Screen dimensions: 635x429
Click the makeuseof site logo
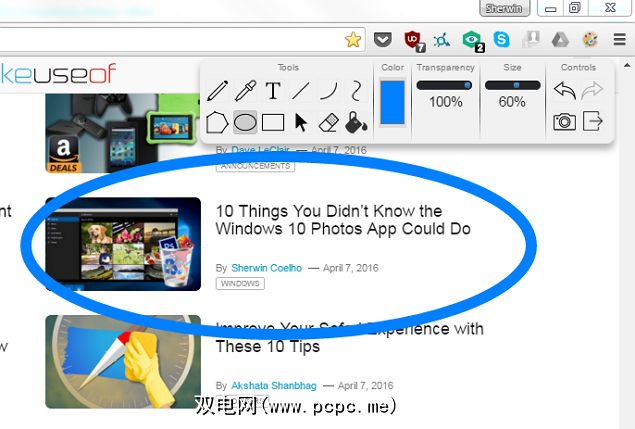click(58, 74)
